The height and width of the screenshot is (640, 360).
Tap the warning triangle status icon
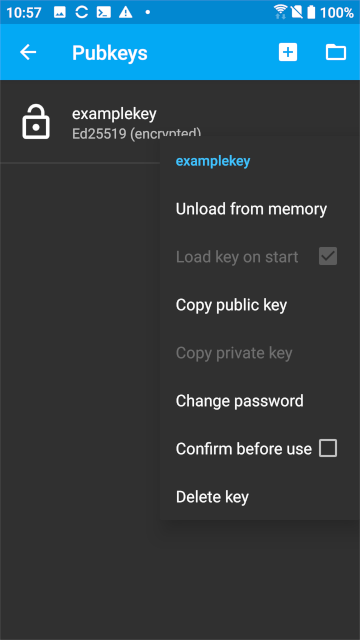click(x=125, y=12)
